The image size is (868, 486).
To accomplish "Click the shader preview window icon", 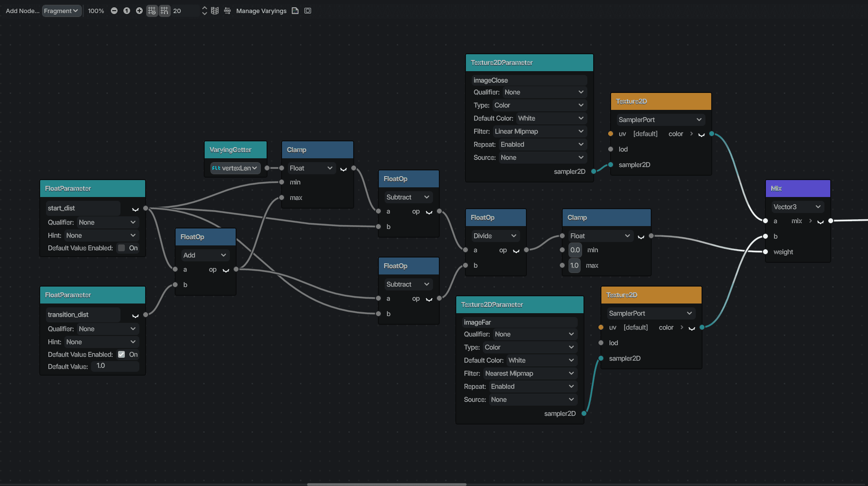I will coord(308,11).
